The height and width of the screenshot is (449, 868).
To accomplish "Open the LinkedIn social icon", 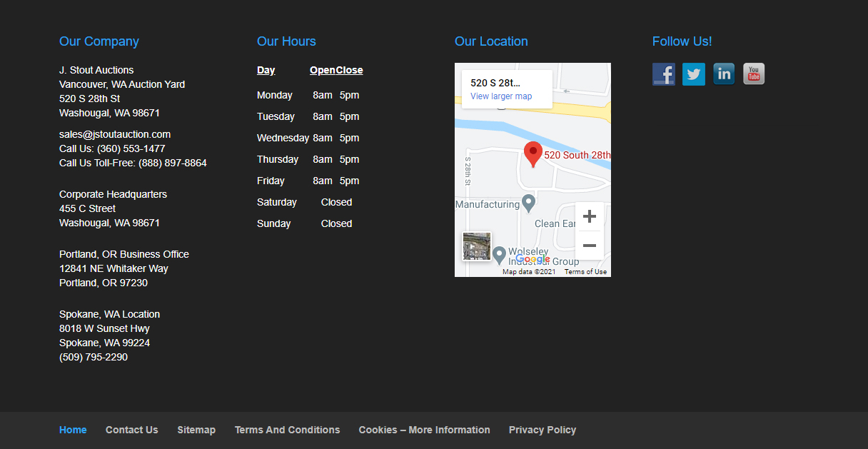I will click(724, 74).
